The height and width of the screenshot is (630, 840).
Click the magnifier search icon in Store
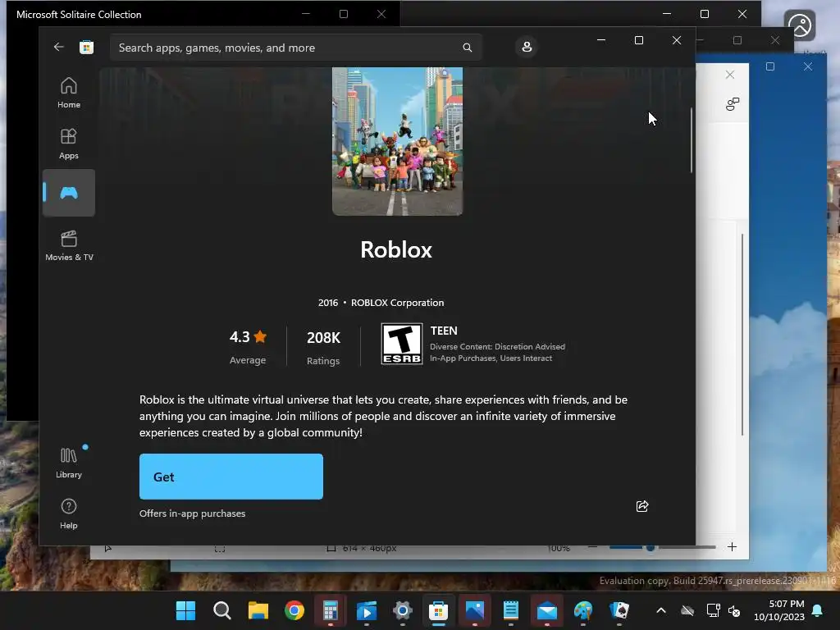tap(467, 48)
